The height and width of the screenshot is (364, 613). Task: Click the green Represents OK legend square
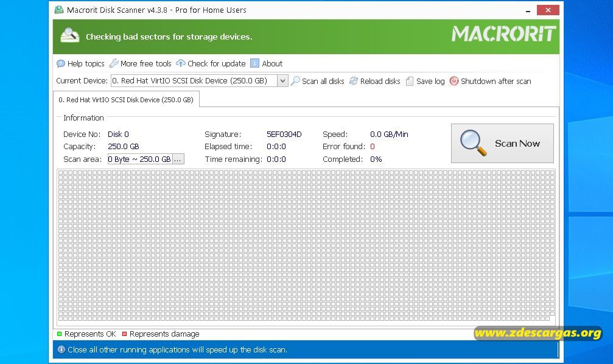click(x=60, y=334)
